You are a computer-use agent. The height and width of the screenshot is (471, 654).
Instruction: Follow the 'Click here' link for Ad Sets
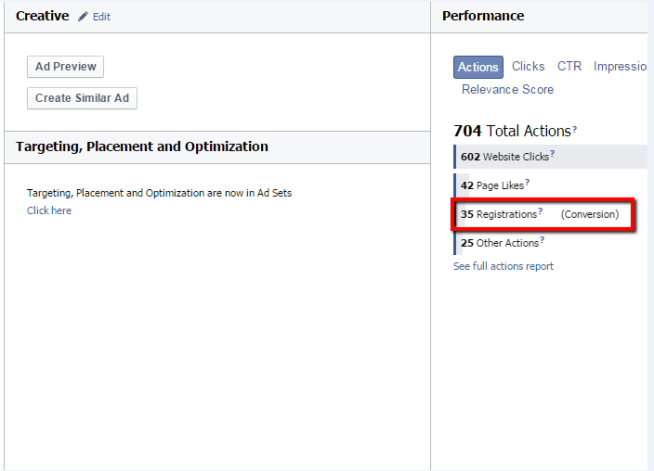[49, 211]
